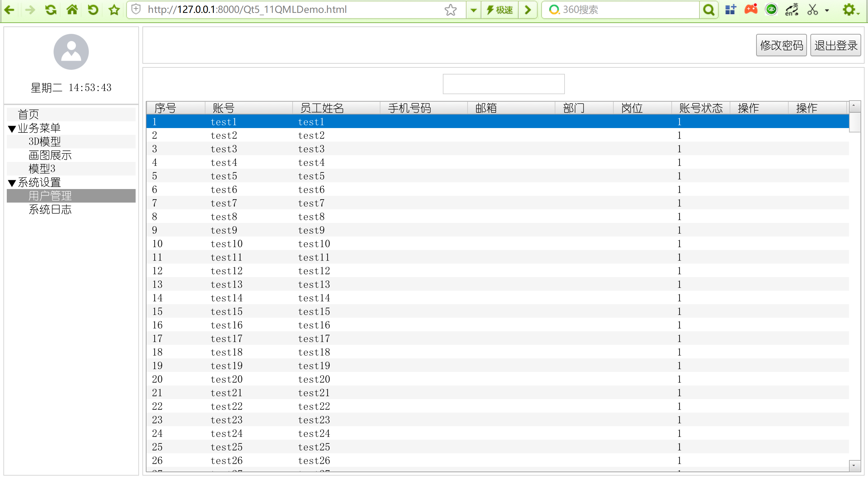Open 系统日志 menu item

click(x=50, y=210)
